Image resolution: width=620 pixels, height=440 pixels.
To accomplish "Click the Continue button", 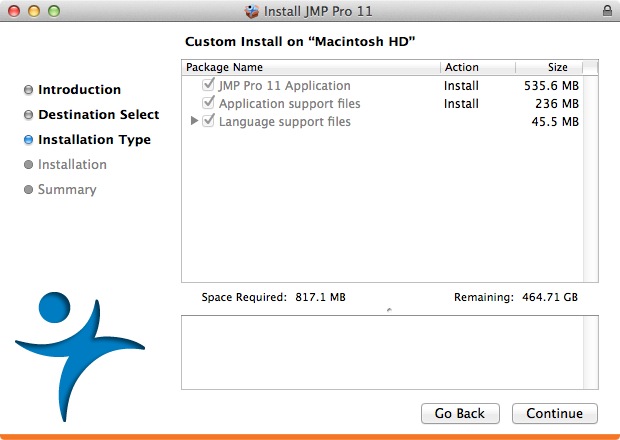I will [x=555, y=414].
